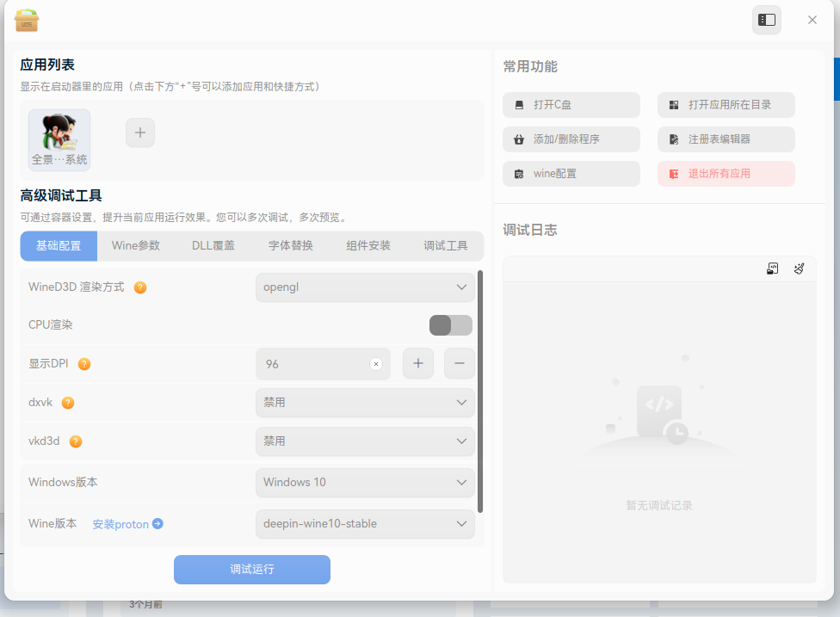This screenshot has width=840, height=617.
Task: Toggle the sidebar panel layout button
Action: coord(767,20)
